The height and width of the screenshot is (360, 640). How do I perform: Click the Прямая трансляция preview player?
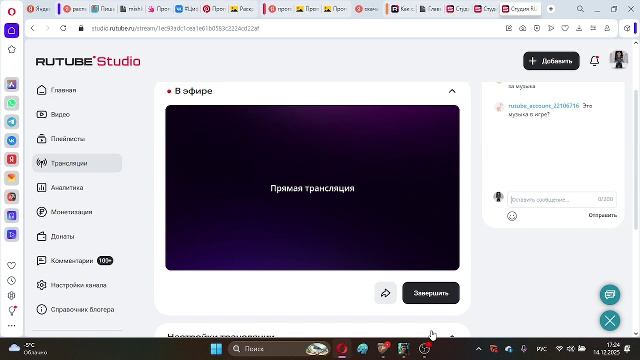click(312, 188)
